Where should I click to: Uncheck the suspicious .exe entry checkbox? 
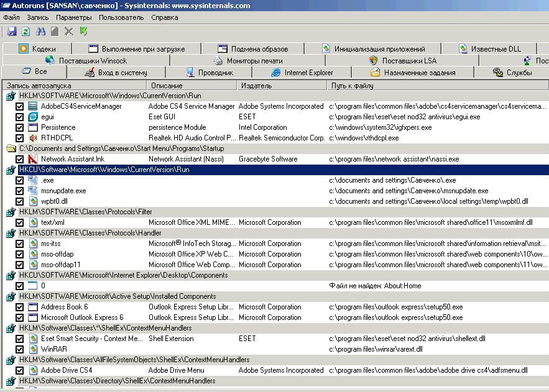[20, 180]
